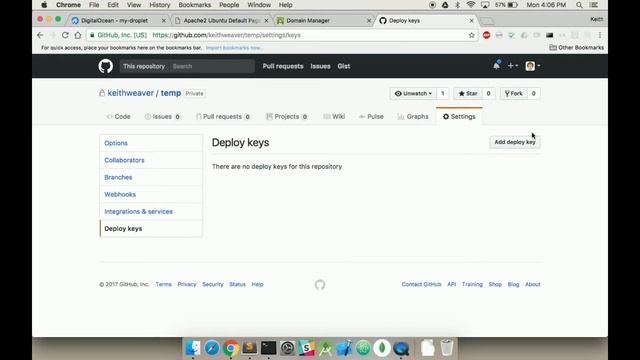Click the Add deploy key button
The width and height of the screenshot is (640, 360).
point(515,142)
